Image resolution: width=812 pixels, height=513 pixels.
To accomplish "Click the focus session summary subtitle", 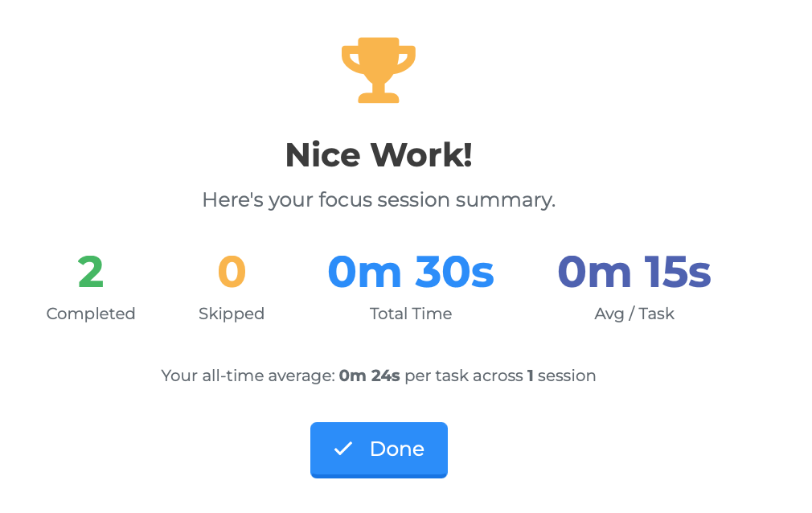I will pyautogui.click(x=379, y=199).
